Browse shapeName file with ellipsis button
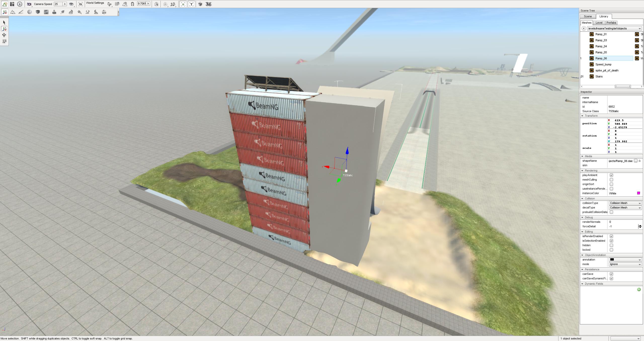 (635, 161)
